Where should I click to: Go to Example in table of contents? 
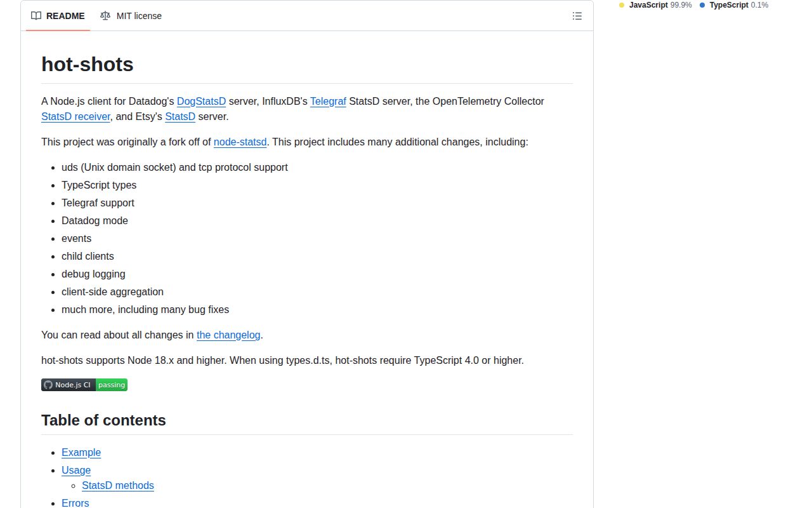click(x=81, y=452)
